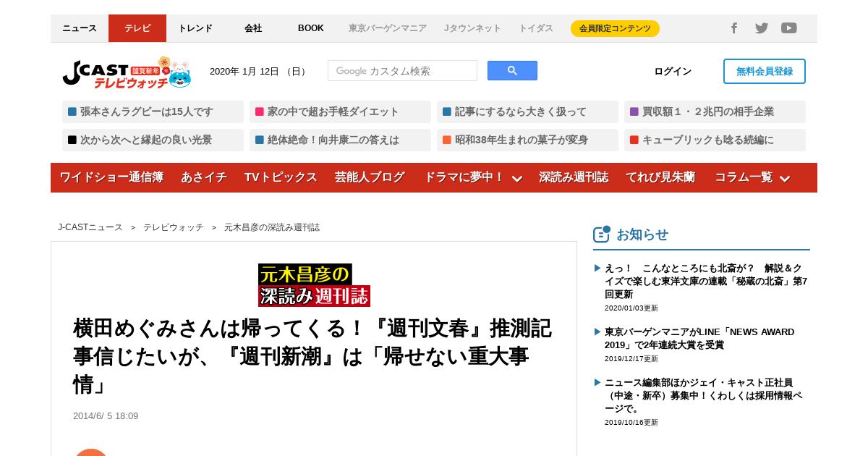Viewport: 868px width, 456px height.
Task: Open 買収額１・２兆円の相手企業 headline
Action: click(715, 111)
